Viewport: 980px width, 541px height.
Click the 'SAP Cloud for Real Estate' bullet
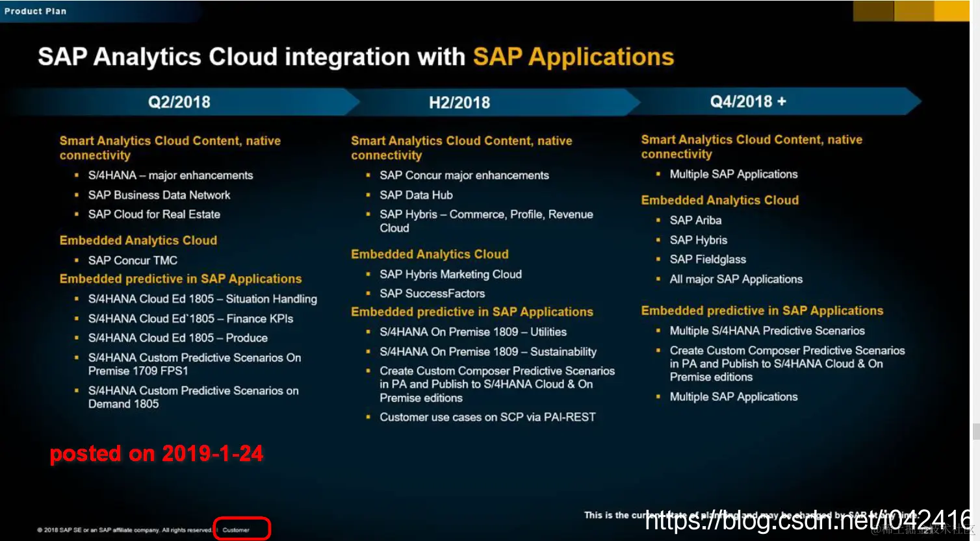[x=154, y=214]
